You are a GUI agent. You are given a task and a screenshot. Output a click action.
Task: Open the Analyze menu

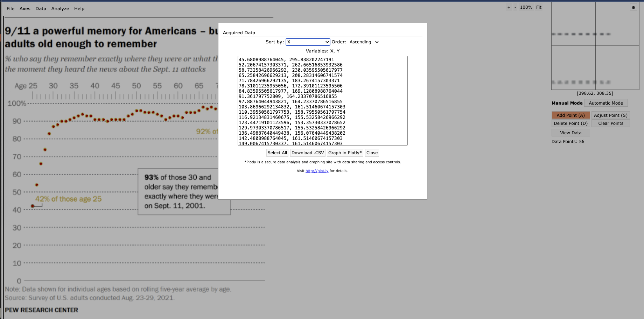60,9
